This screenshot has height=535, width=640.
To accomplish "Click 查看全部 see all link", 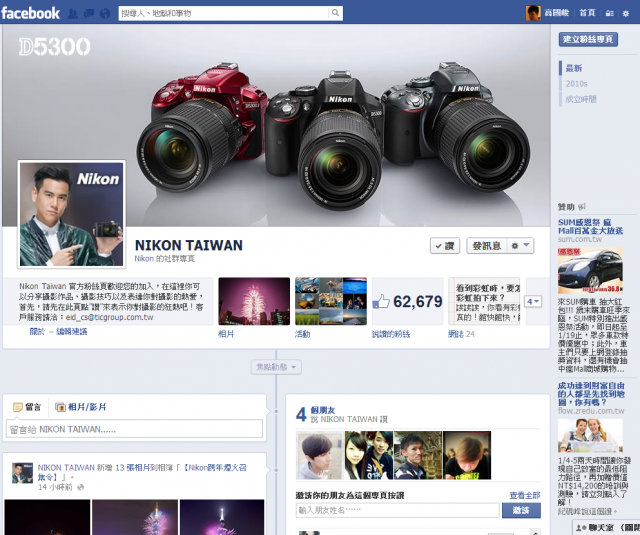I will coord(524,495).
